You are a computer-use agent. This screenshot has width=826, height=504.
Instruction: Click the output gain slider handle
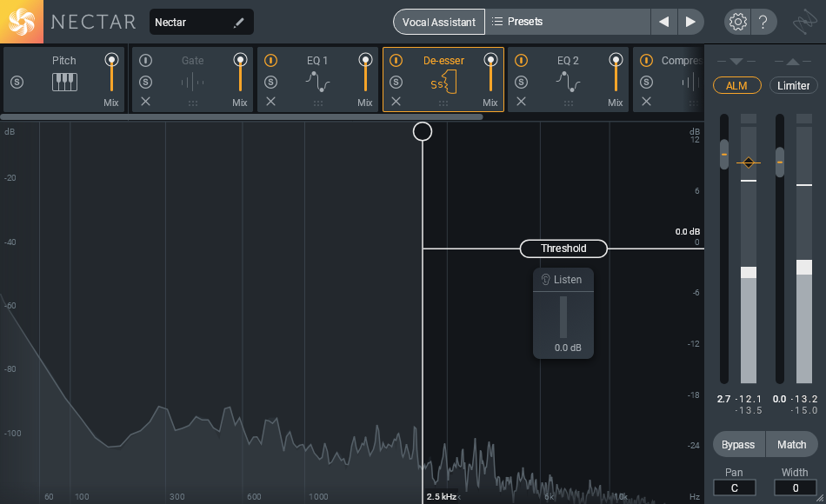coord(780,162)
